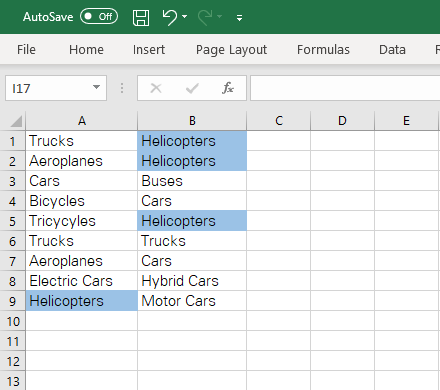Click highlighted Helicopters in cell A9
Image resolution: width=440 pixels, height=390 pixels.
(x=82, y=301)
